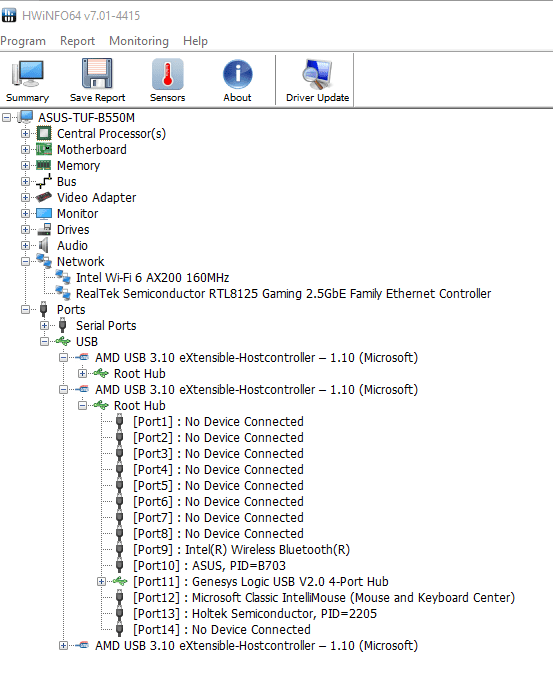Select '[Port12] : Microsoft Classic IntelliMouse' row

(324, 598)
